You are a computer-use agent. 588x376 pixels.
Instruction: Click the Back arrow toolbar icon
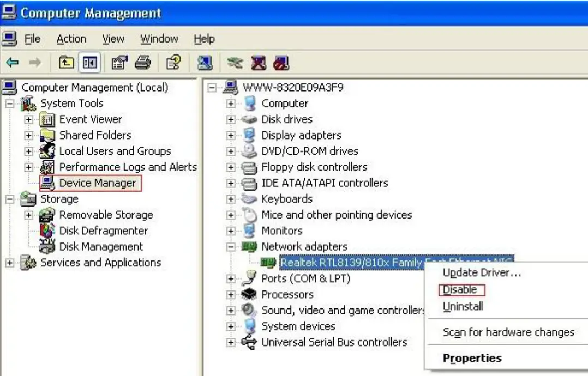[13, 62]
